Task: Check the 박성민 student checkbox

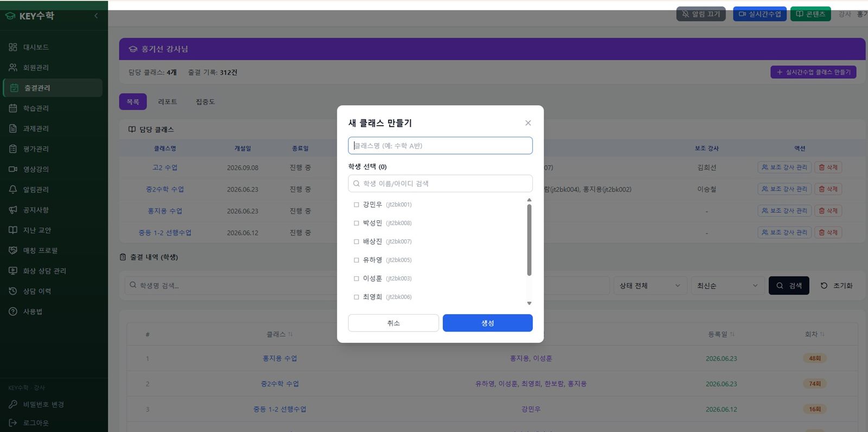Action: 356,223
